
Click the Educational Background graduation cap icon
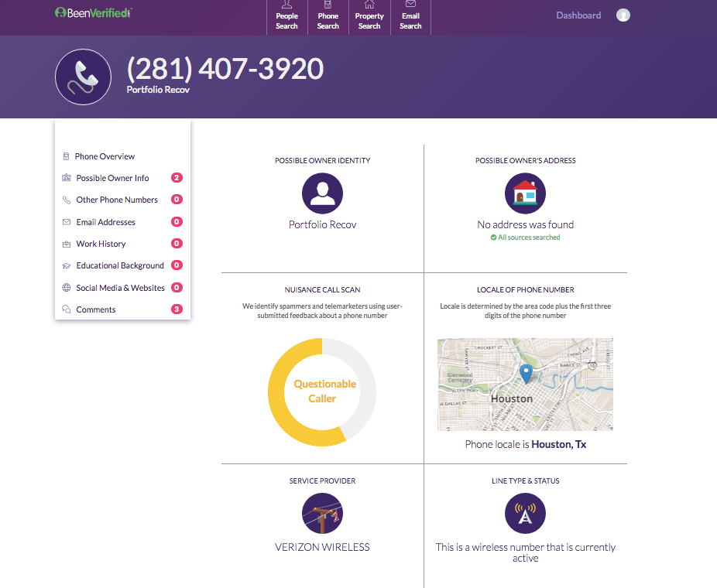click(x=67, y=265)
